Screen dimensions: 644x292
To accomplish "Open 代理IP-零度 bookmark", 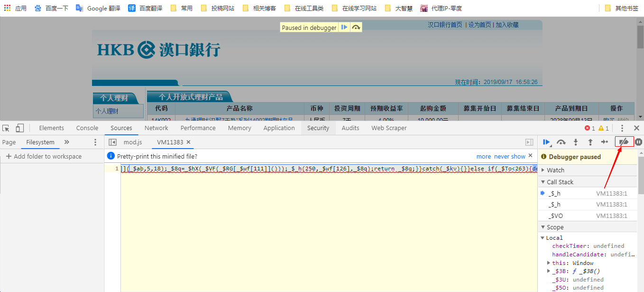I will 441,8.
